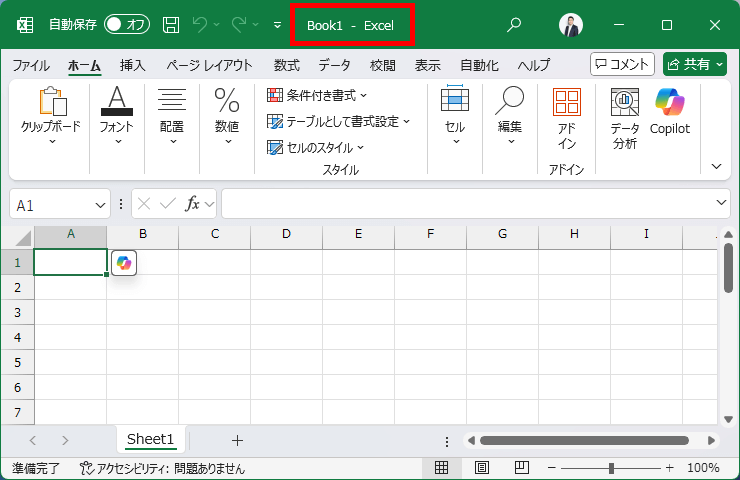This screenshot has height=480, width=740.
Task: Click the zoom slider handle
Action: click(611, 468)
